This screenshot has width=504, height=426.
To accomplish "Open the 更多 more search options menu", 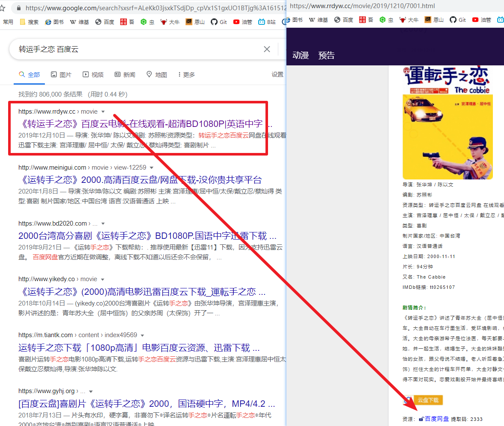I will [x=186, y=74].
